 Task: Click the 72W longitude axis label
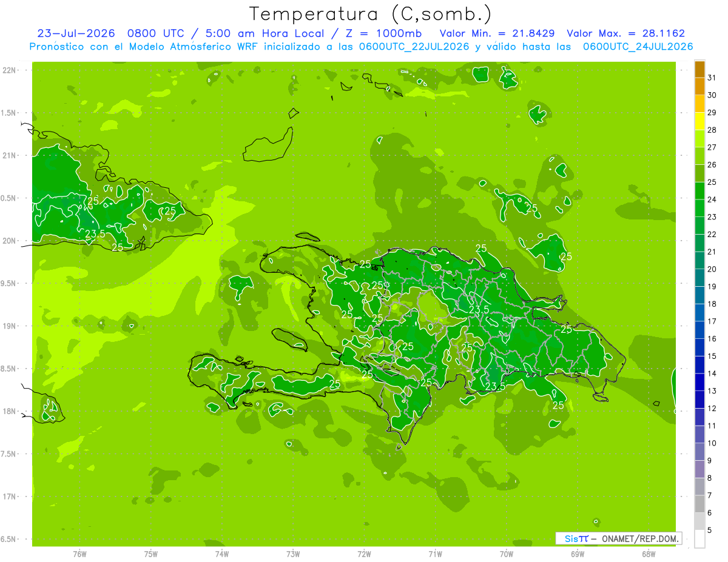click(x=364, y=554)
